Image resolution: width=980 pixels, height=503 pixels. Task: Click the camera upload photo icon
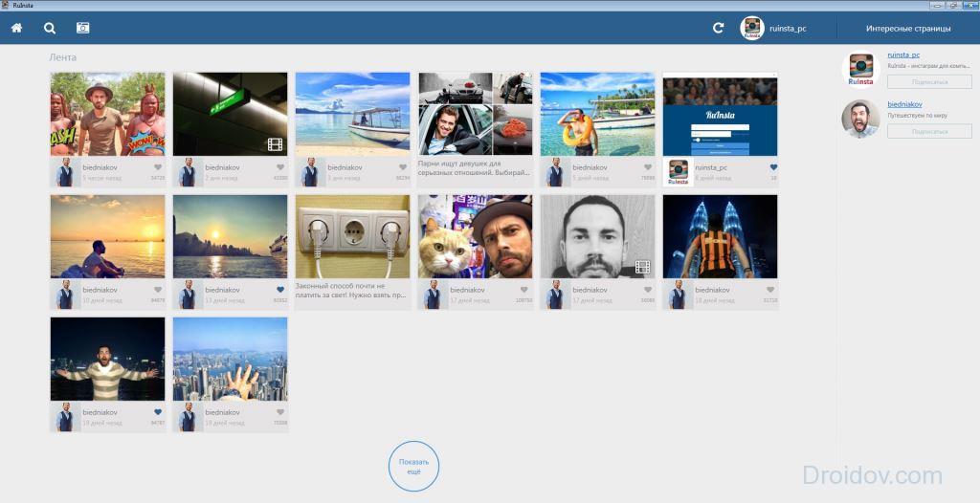coord(83,28)
